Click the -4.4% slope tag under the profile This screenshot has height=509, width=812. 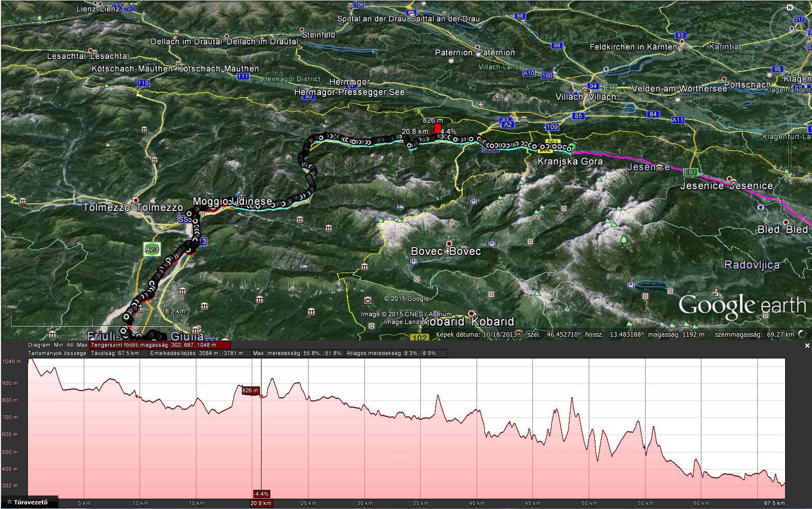coord(262,493)
